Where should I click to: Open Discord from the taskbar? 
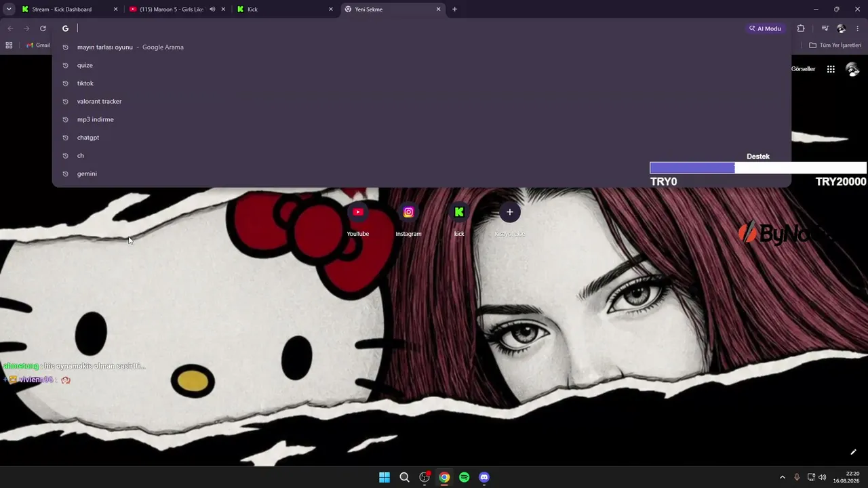pos(484,477)
